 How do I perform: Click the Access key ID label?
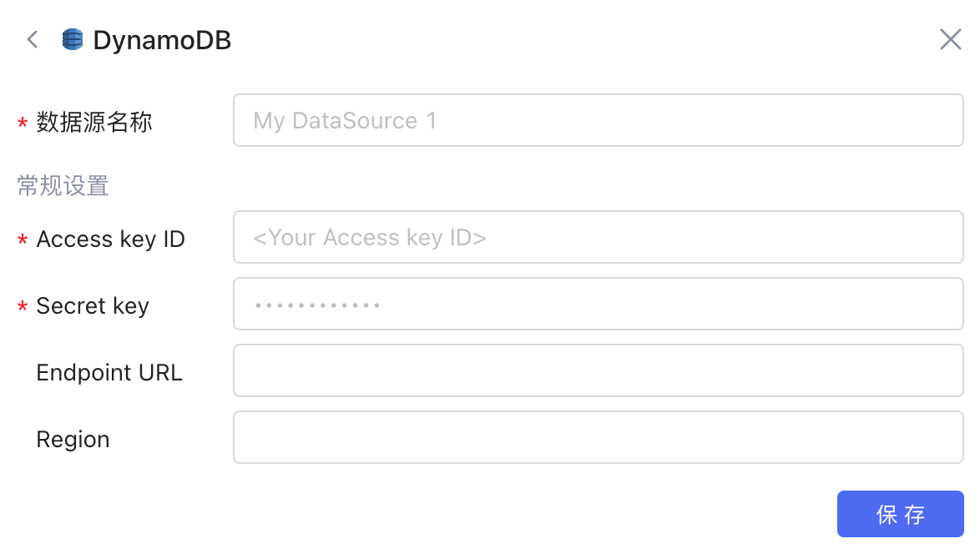(x=111, y=239)
